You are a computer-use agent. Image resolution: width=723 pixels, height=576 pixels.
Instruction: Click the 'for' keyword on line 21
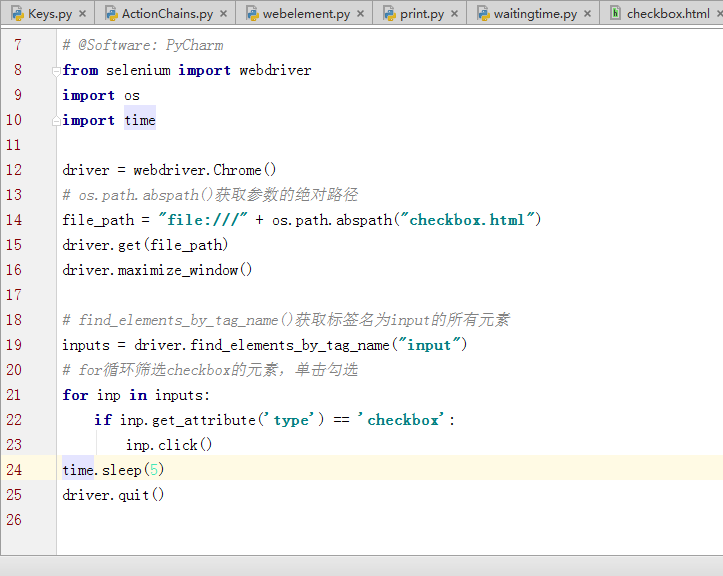(75, 395)
